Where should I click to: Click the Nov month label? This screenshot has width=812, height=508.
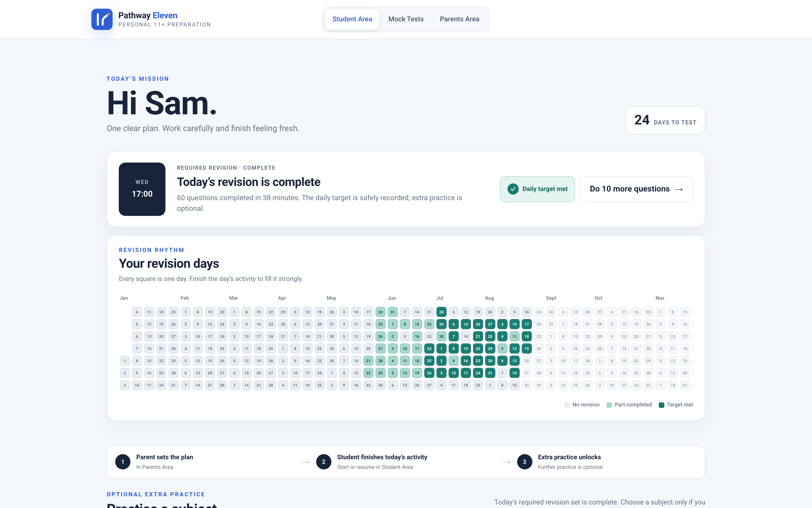660,298
